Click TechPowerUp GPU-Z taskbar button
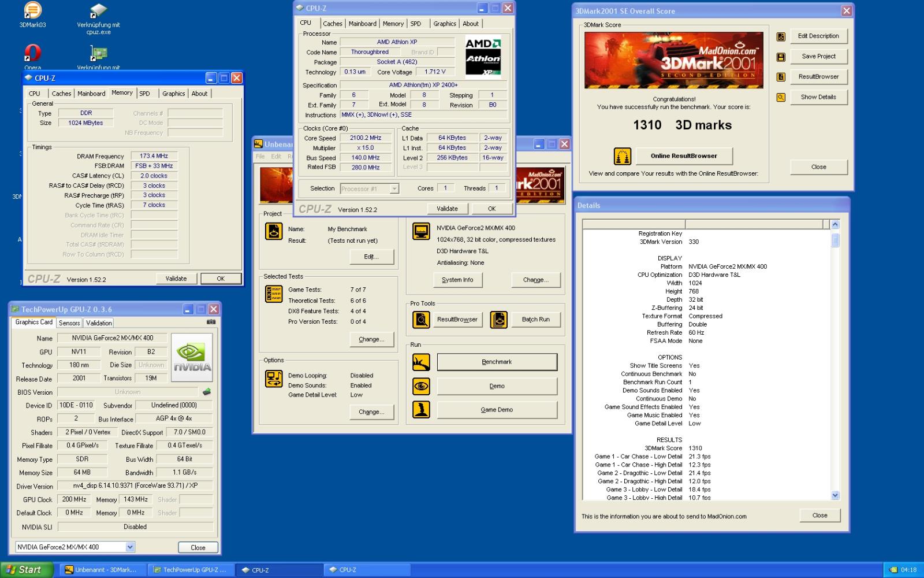 tap(191, 570)
